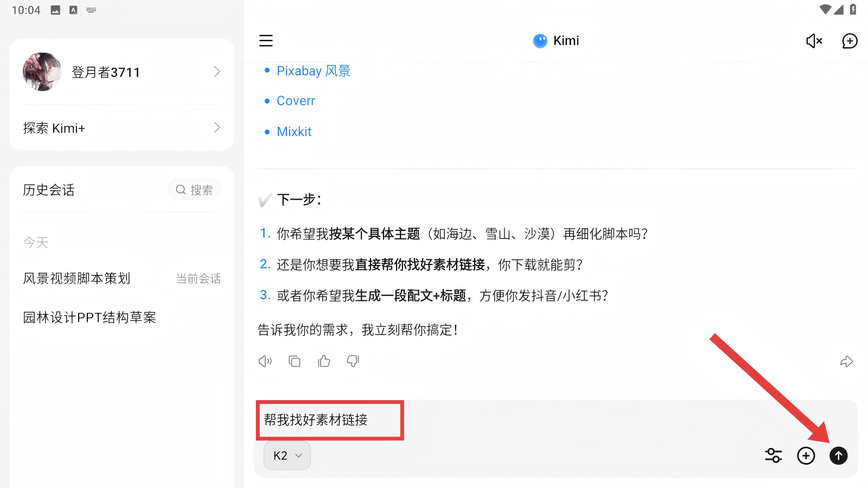The height and width of the screenshot is (488, 868).
Task: Share the response using arrow icon
Action: (846, 362)
